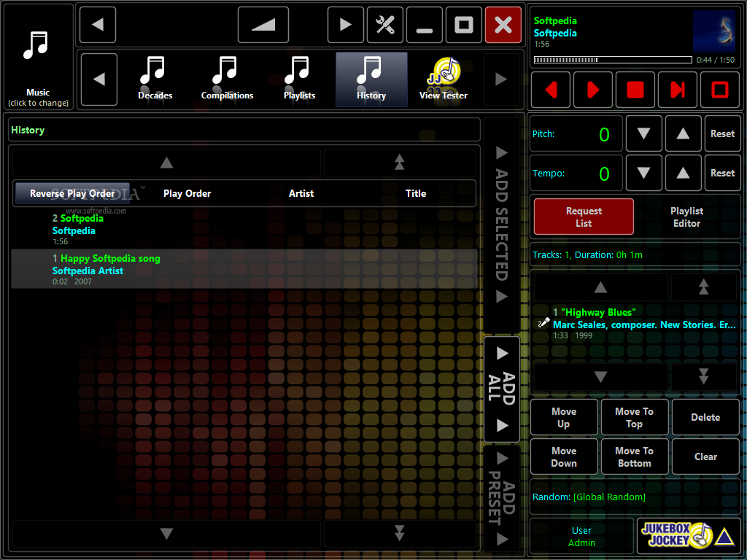The height and width of the screenshot is (560, 747).
Task: Open the View Tester item
Action: coord(444,79)
